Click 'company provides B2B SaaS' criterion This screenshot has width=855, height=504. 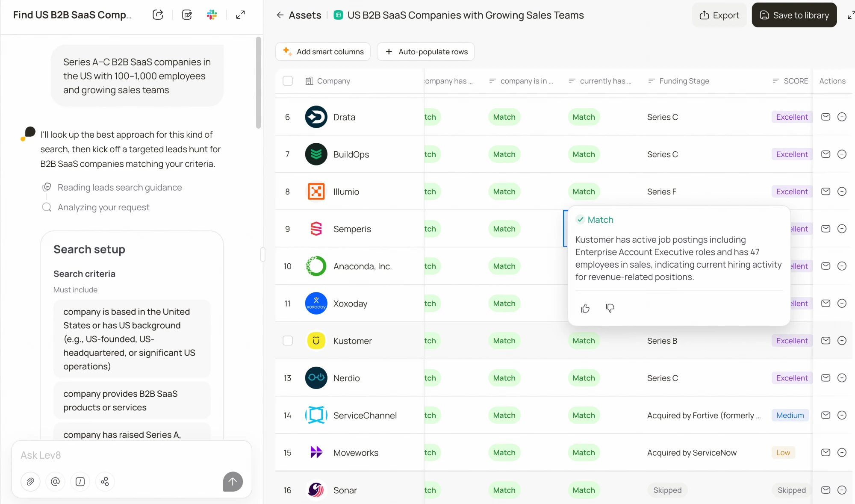coord(132,401)
